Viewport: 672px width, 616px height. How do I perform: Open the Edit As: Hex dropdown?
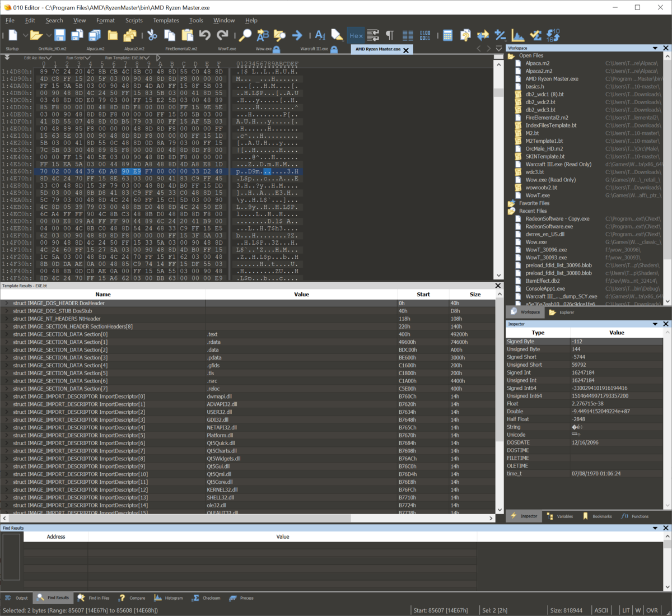(38, 58)
